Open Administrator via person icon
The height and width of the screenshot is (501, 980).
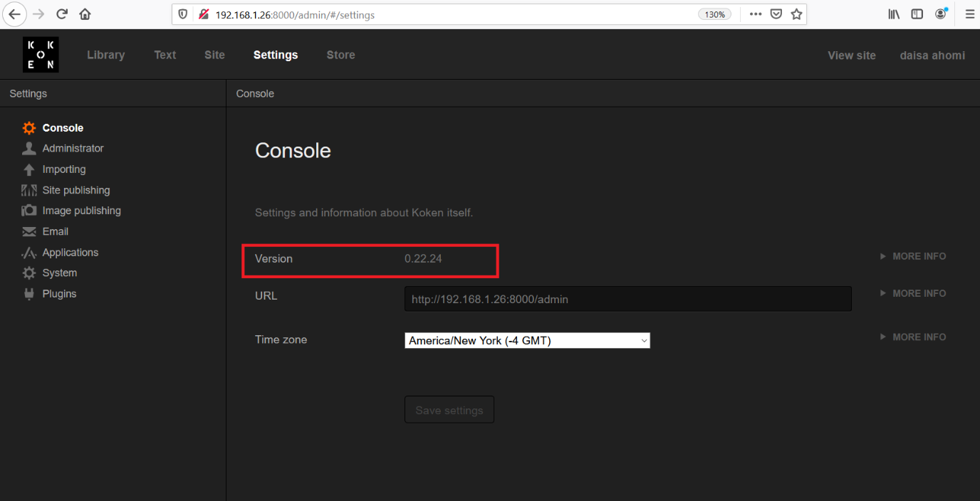(28, 149)
